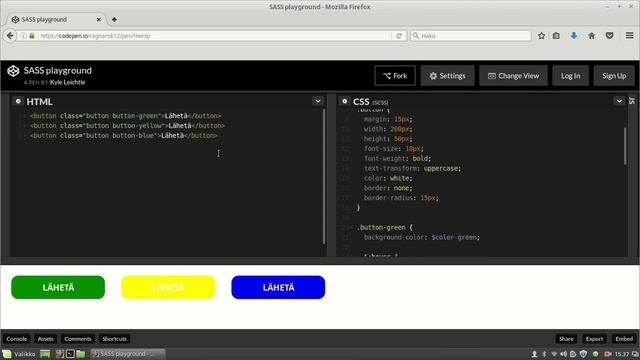Close the SASS playground tab
Viewport: 640px width, 360px height.
[x=98, y=20]
